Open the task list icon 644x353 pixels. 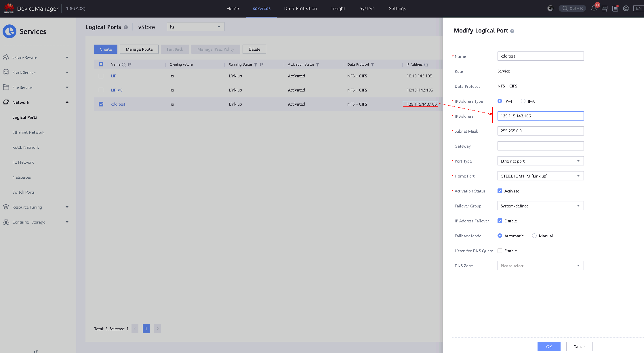[615, 8]
